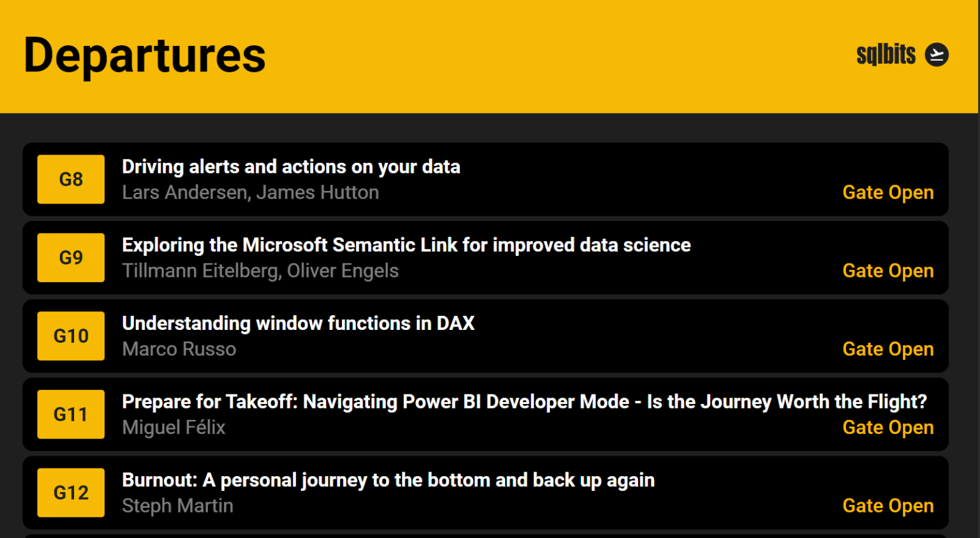The image size is (980, 538).
Task: Expand the G11 Power BI Developer Mode row
Action: 485,414
